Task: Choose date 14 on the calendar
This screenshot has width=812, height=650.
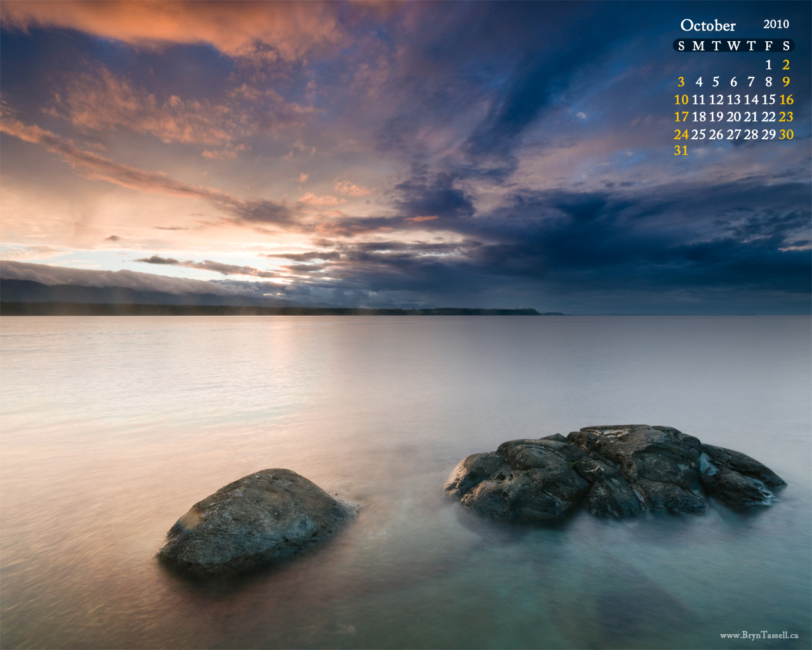Action: coord(751,100)
